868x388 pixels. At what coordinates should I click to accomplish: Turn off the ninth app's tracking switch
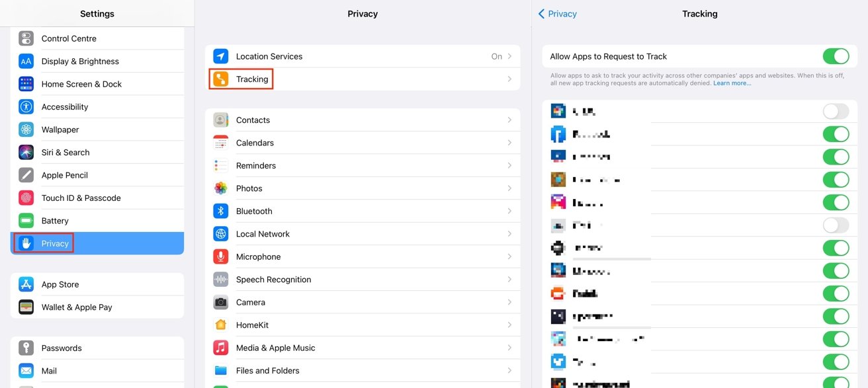click(x=836, y=293)
